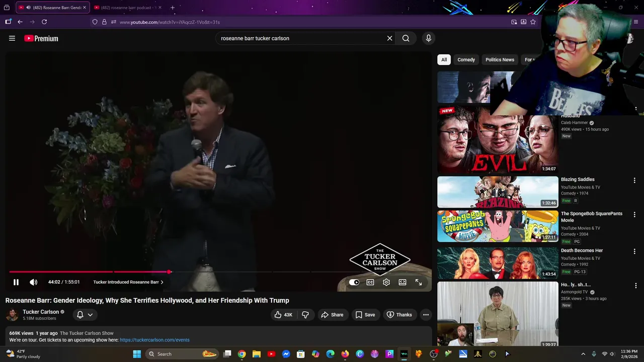
Task: Open tuckercarlson.com/events link
Action: [x=154, y=340]
